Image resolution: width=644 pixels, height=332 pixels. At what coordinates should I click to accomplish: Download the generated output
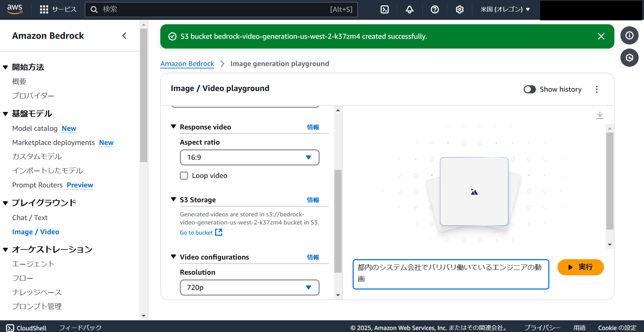(x=600, y=115)
